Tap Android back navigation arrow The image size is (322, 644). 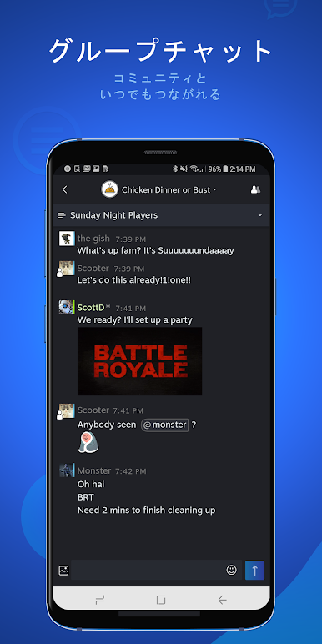click(222, 600)
